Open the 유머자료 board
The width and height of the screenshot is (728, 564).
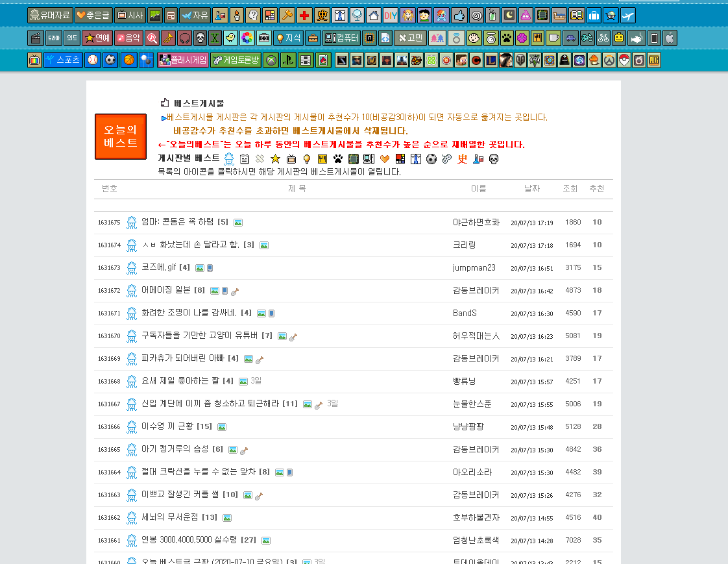tap(50, 15)
